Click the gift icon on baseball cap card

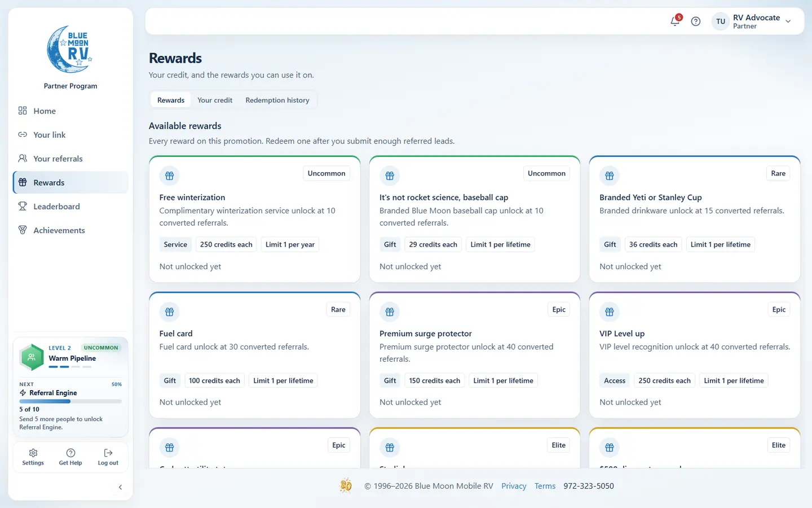coord(390,176)
